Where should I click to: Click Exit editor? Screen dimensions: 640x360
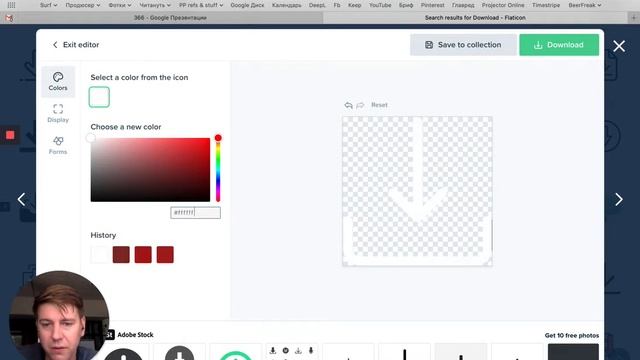[x=76, y=45]
